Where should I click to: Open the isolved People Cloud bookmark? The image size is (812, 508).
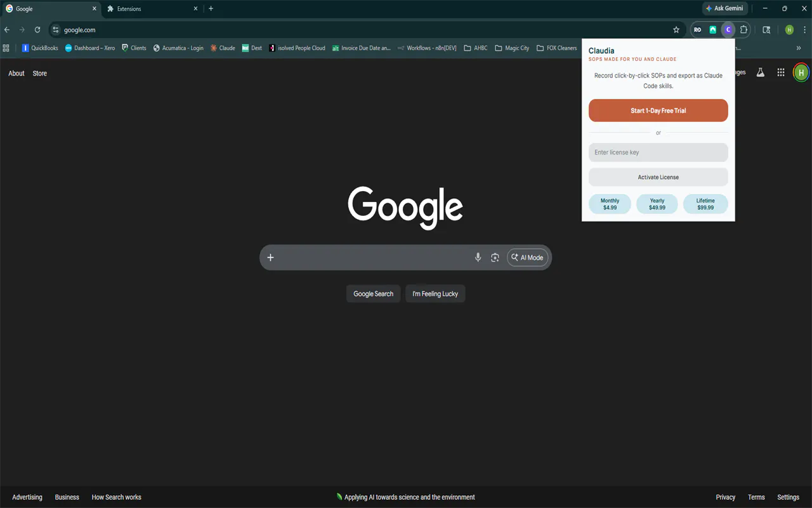click(x=297, y=48)
